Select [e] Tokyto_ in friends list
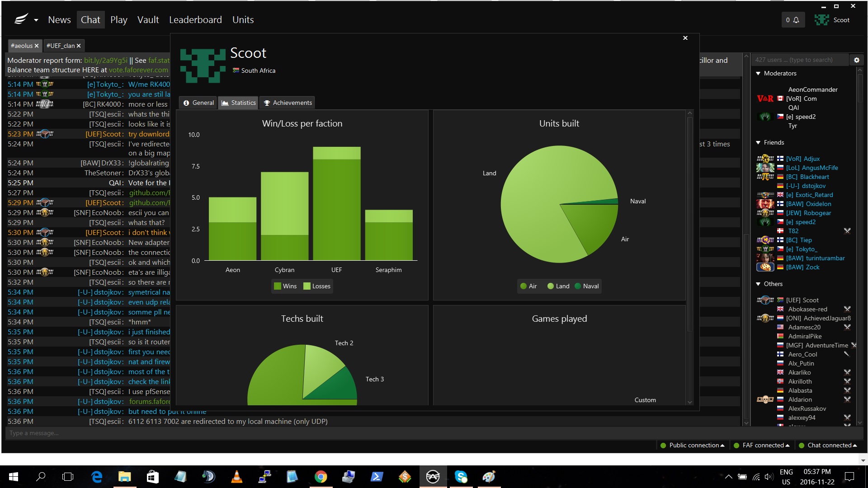Screen dimensions: 868x488 click(x=802, y=249)
